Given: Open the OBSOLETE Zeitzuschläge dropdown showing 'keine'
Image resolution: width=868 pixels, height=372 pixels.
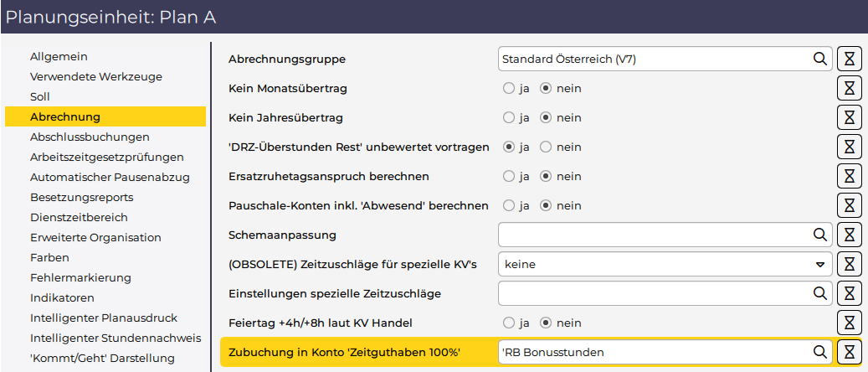Looking at the screenshot, I should pos(665,264).
